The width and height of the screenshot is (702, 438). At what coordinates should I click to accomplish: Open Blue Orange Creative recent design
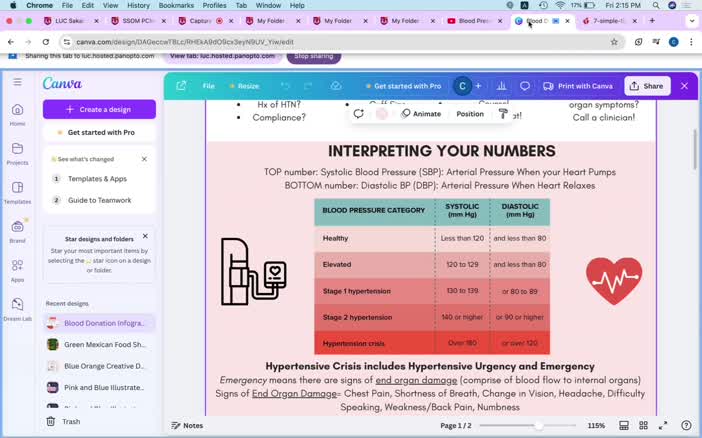[x=99, y=366]
